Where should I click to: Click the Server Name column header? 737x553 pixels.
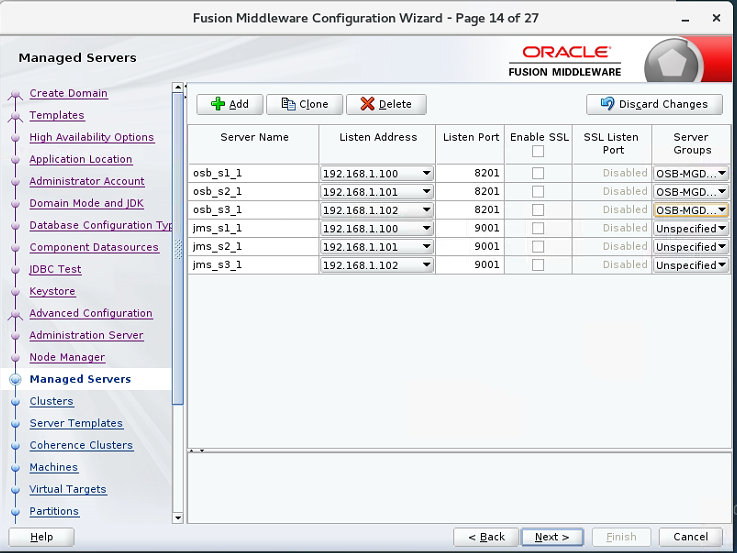tap(254, 144)
